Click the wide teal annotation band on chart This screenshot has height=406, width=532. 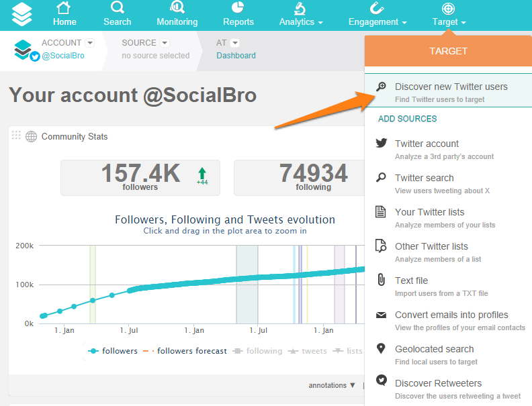(247, 285)
